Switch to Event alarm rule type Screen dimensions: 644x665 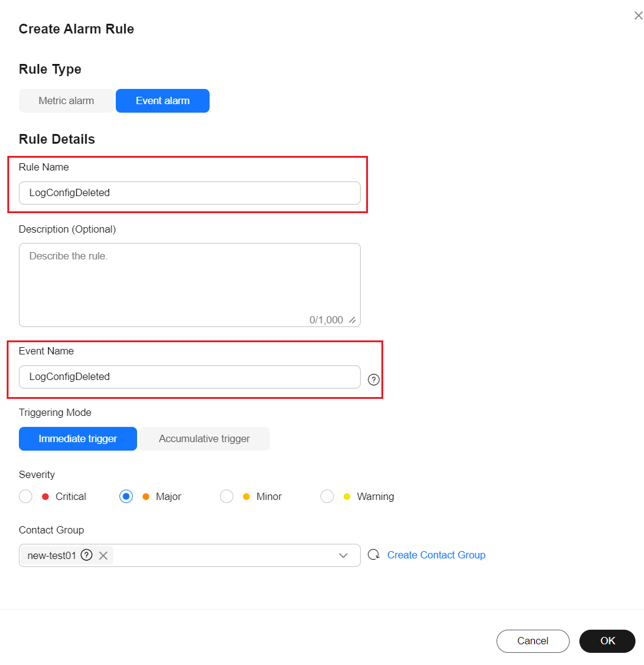click(163, 101)
